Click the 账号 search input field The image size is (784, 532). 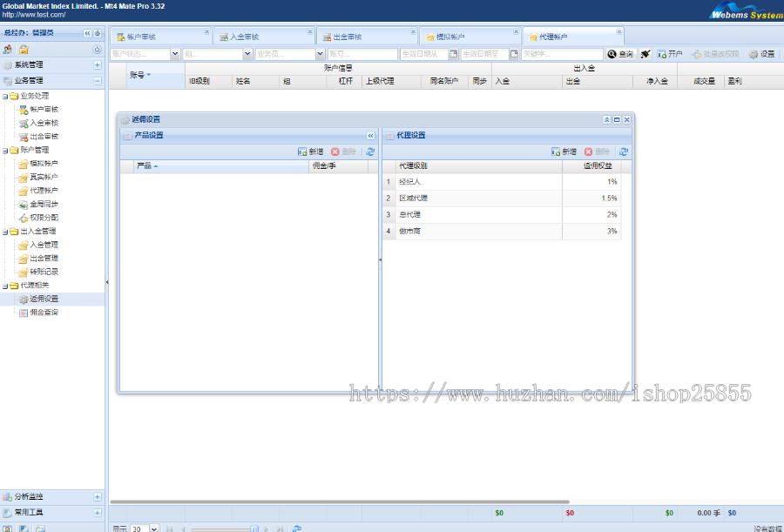362,54
